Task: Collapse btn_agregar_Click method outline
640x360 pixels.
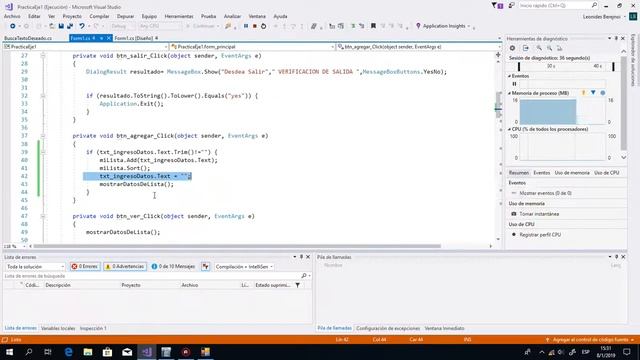Action: pos(43,136)
